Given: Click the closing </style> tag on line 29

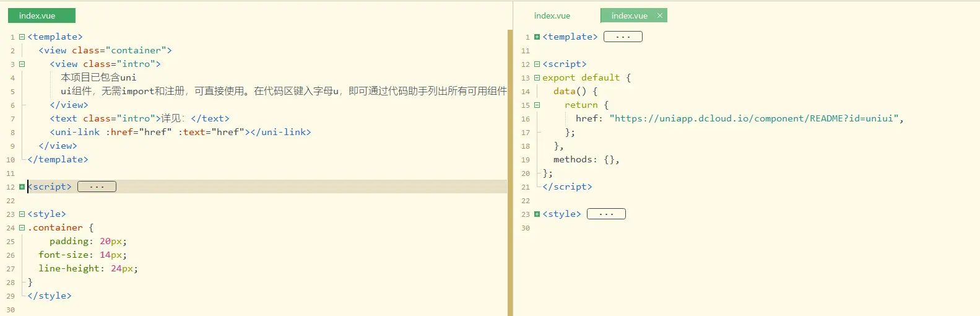Looking at the screenshot, I should (x=50, y=296).
